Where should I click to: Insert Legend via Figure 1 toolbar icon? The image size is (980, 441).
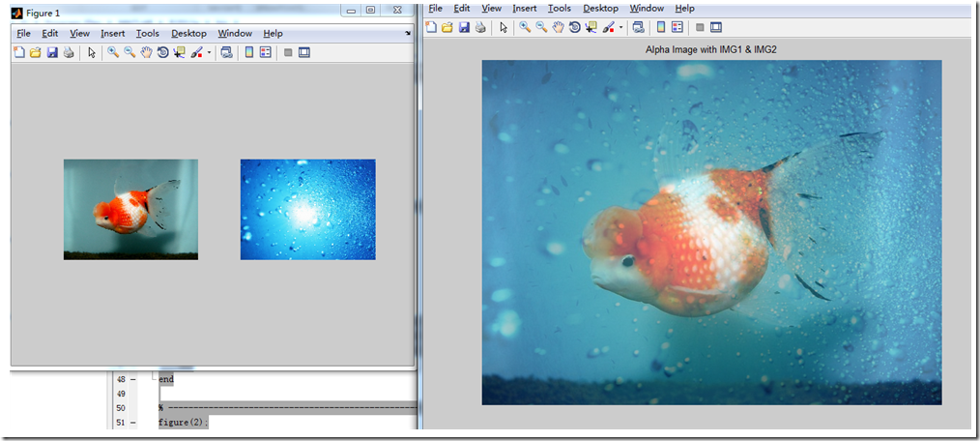(266, 52)
